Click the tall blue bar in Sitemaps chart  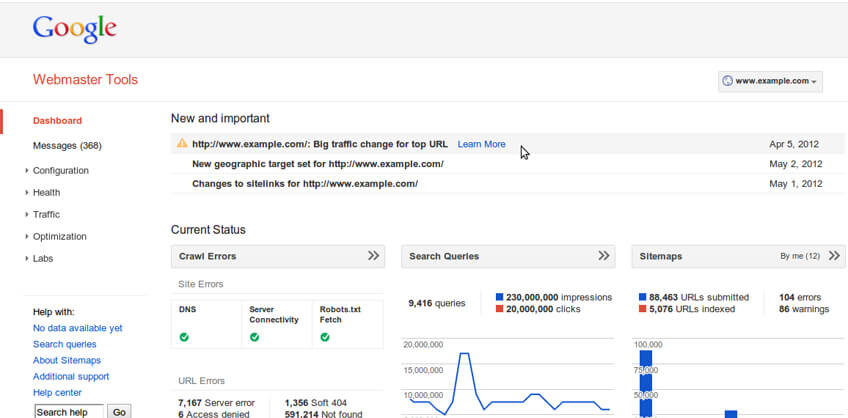(646, 384)
